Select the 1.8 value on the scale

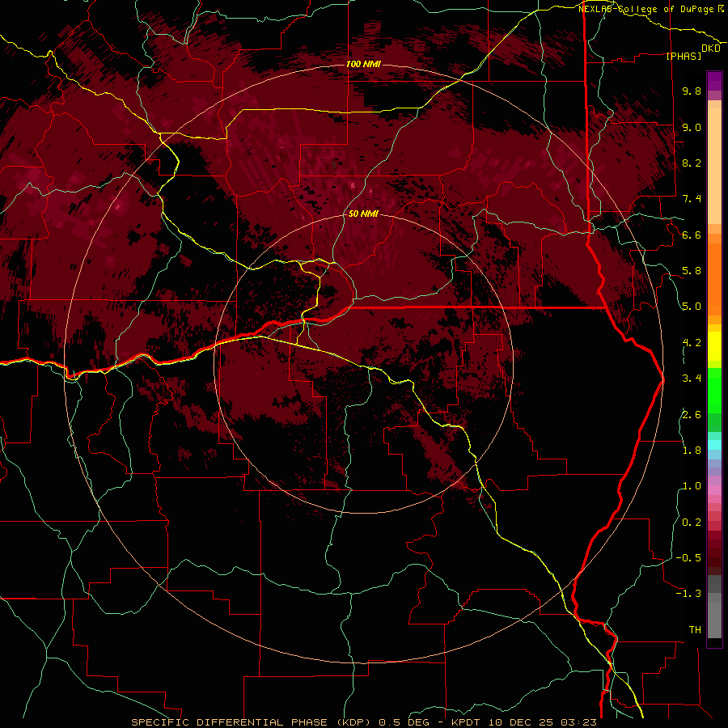pos(692,451)
